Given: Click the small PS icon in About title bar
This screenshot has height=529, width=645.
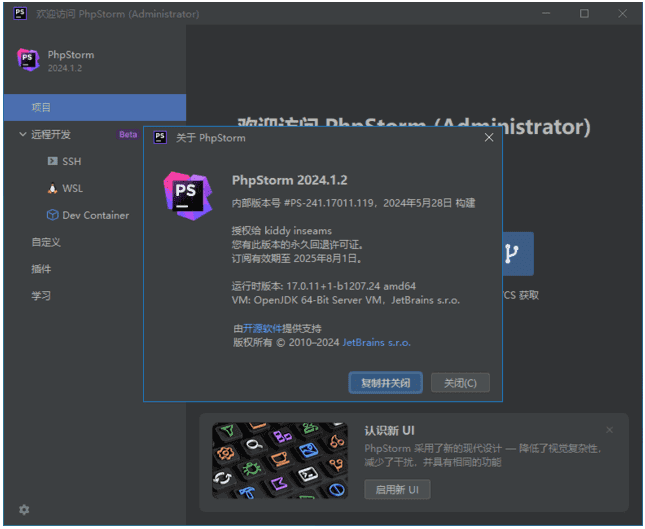Looking at the screenshot, I should [160, 138].
